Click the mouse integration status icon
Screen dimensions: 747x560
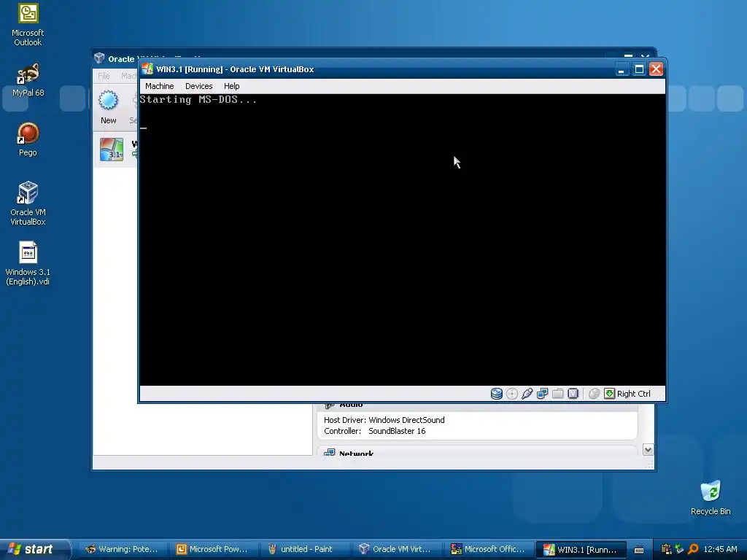click(x=594, y=394)
